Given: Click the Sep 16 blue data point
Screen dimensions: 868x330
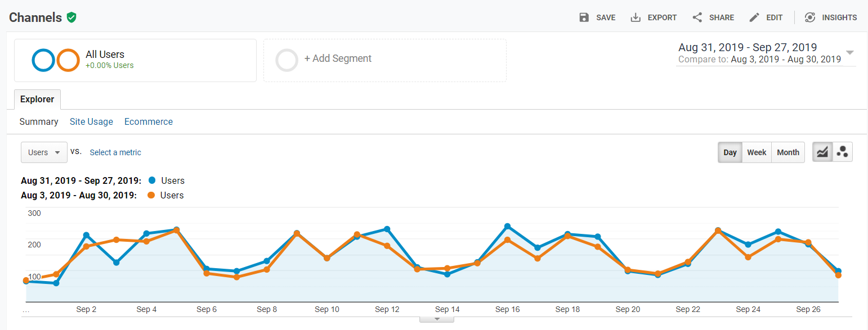Looking at the screenshot, I should tap(507, 227).
